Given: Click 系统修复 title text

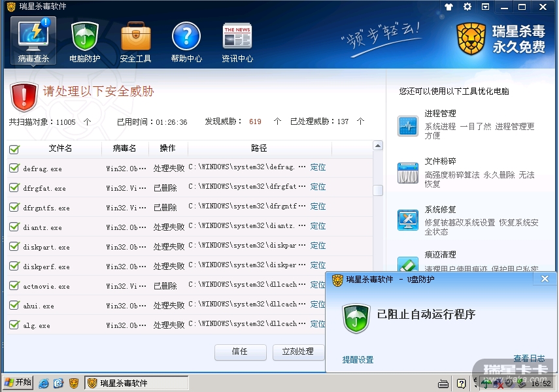Looking at the screenshot, I should (440, 210).
